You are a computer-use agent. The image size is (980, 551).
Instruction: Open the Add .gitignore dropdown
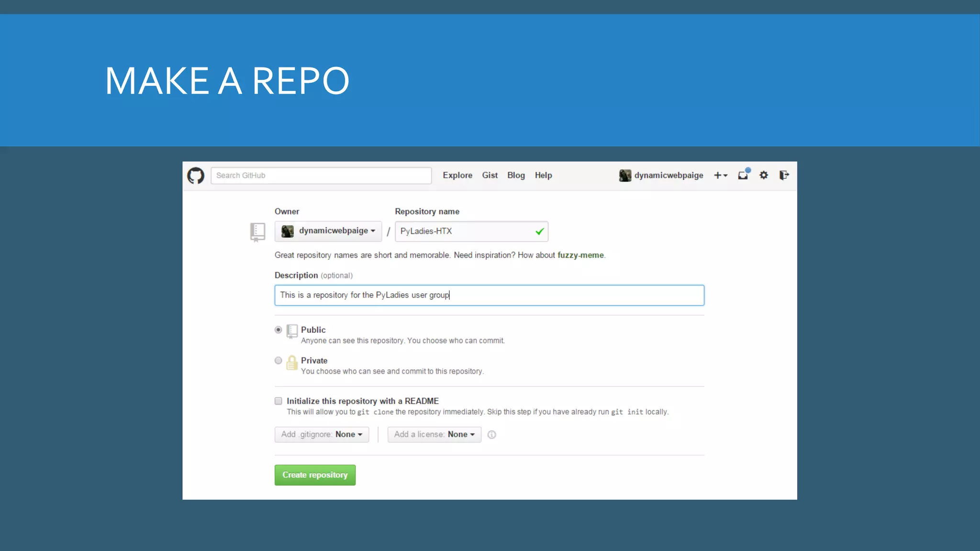click(322, 434)
